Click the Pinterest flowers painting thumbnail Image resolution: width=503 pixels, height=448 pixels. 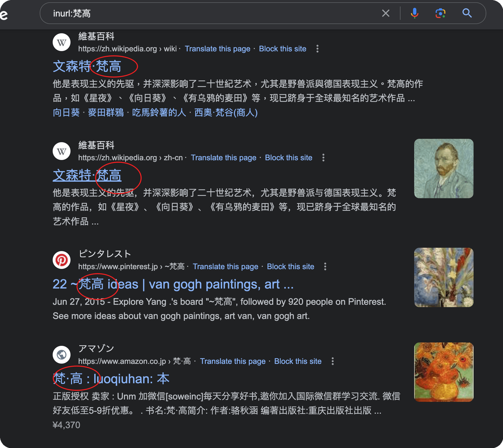[x=444, y=277]
